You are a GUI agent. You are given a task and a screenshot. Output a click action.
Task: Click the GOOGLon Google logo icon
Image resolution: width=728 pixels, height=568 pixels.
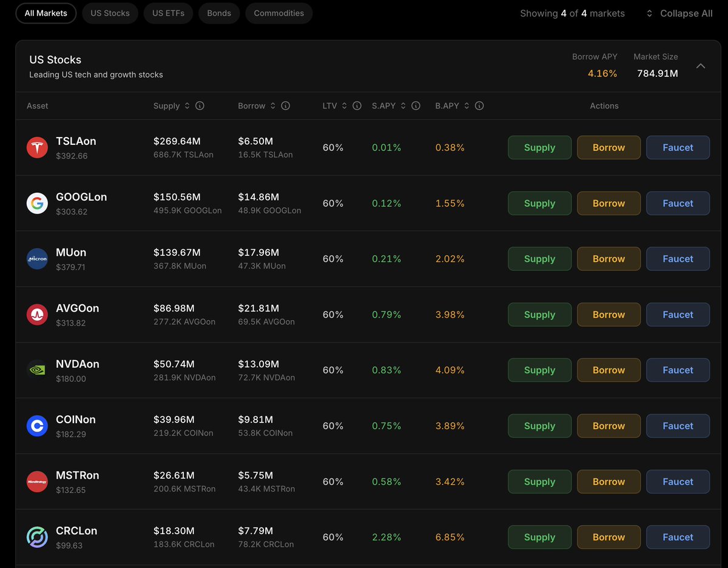37,203
